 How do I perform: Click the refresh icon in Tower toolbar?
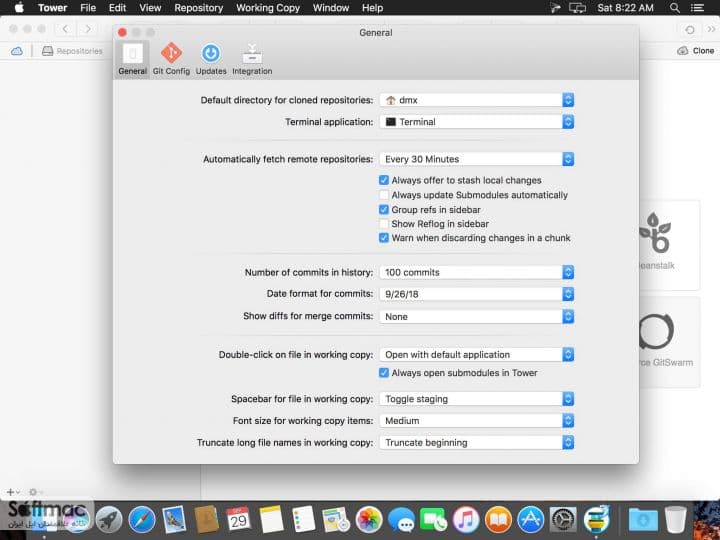(x=690, y=30)
